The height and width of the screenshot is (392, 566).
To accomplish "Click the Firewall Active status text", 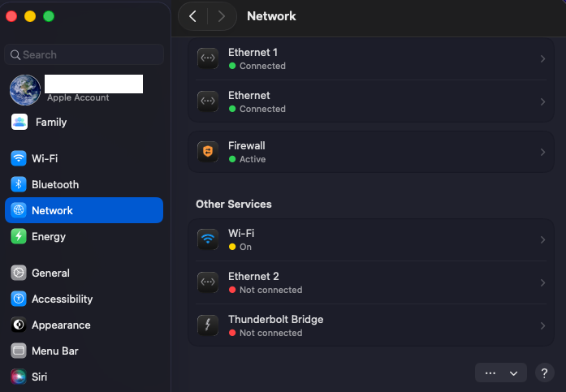I will [253, 159].
